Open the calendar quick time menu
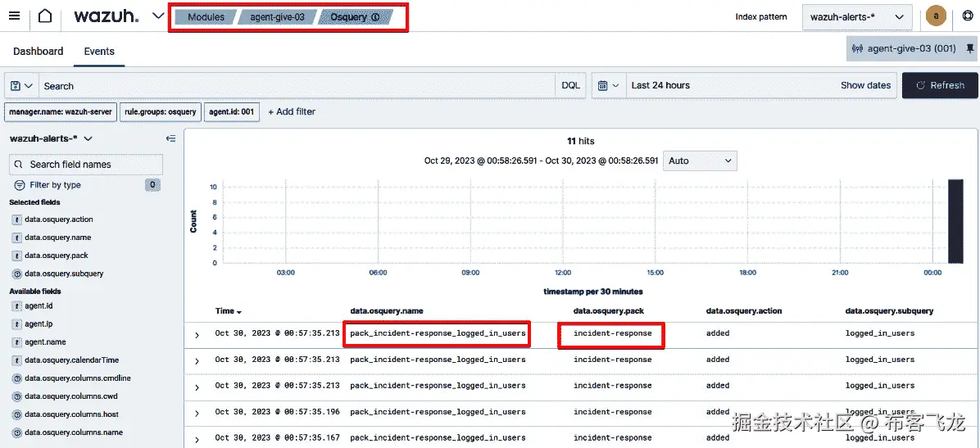Screen dimensions: 980x448 (608, 86)
